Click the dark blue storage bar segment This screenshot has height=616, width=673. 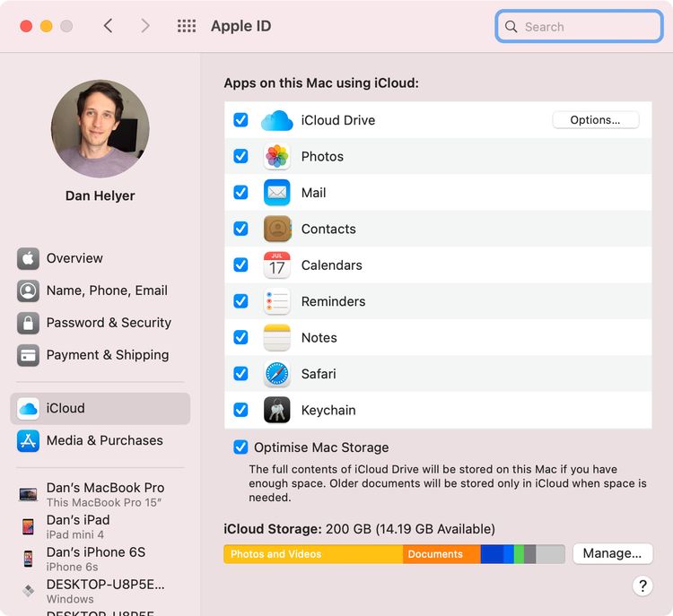492,554
